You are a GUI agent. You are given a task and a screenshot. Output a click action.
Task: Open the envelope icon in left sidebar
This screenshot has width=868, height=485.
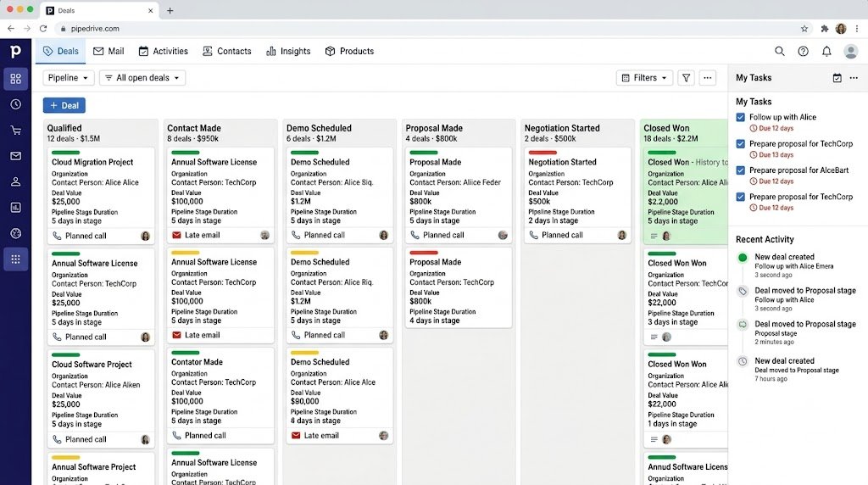click(15, 156)
